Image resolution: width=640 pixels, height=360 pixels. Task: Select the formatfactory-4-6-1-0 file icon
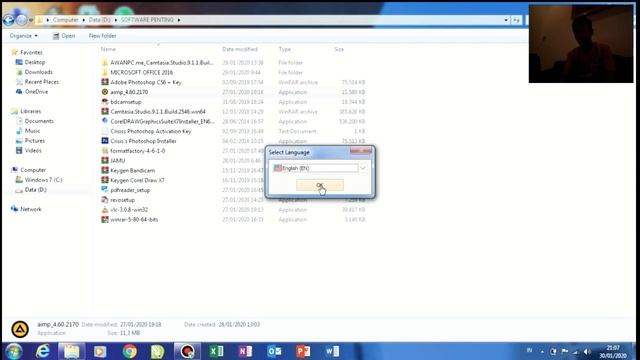(x=105, y=151)
